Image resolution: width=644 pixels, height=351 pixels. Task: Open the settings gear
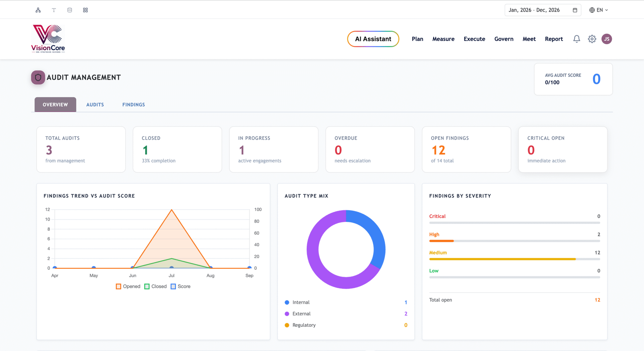[592, 39]
